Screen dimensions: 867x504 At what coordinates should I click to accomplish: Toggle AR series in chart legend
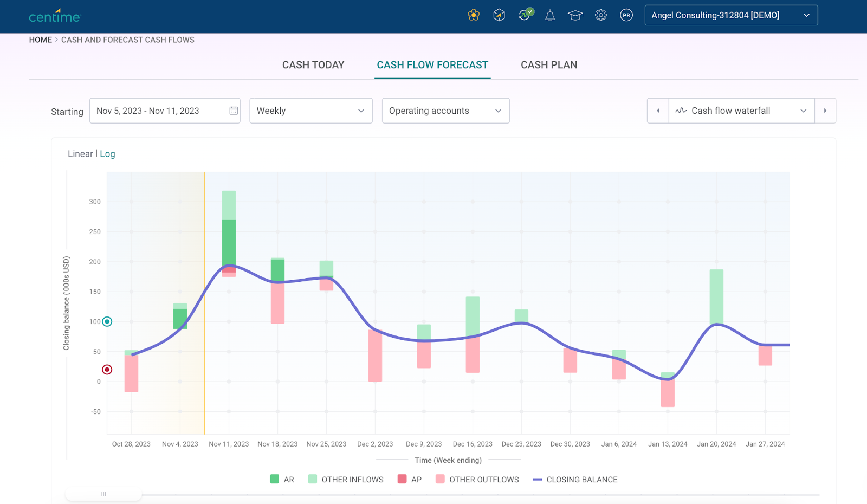282,480
